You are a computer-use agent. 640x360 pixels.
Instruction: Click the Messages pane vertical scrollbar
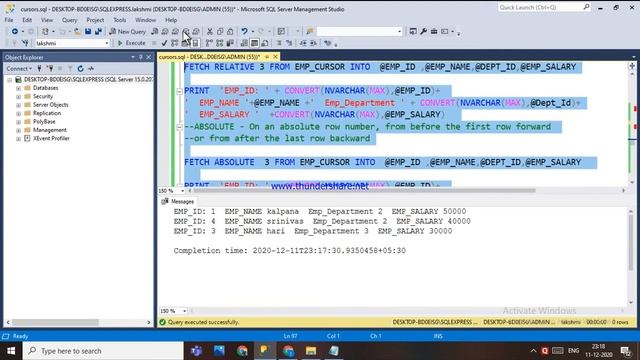[631, 242]
